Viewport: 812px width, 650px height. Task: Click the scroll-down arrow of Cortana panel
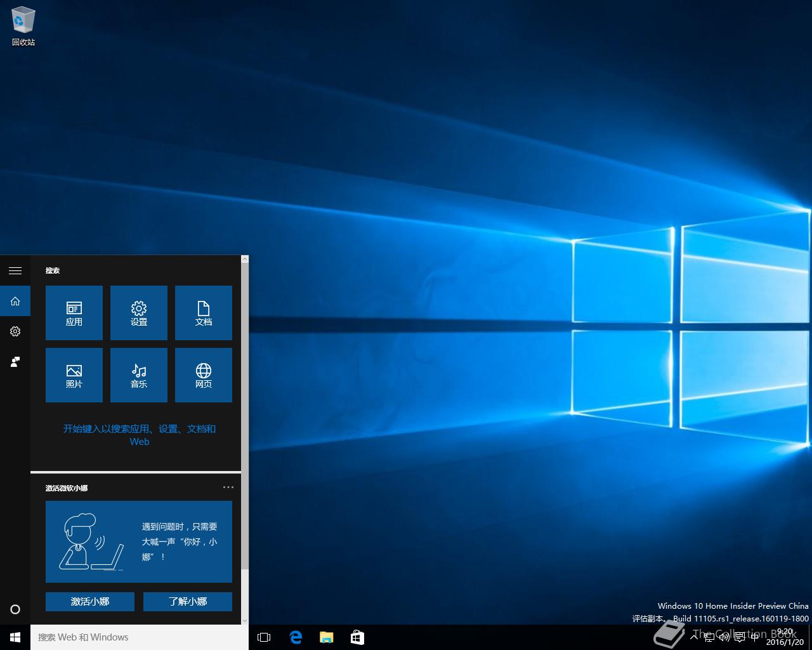coord(245,620)
